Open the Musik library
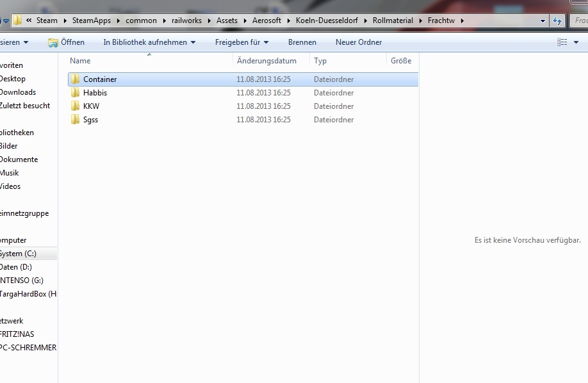Image resolution: width=588 pixels, height=383 pixels. click(10, 173)
